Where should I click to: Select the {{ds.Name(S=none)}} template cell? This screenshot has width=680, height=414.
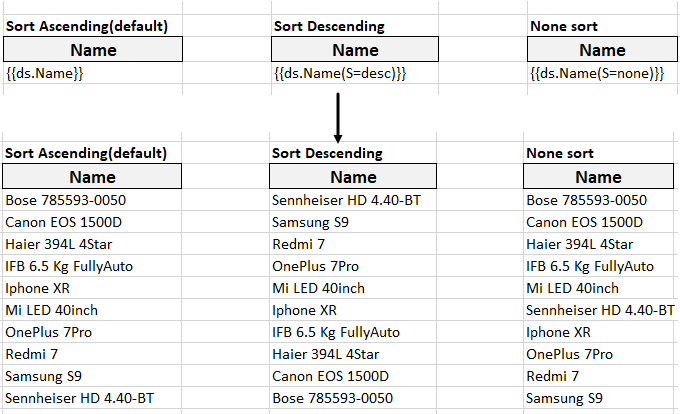tap(596, 74)
